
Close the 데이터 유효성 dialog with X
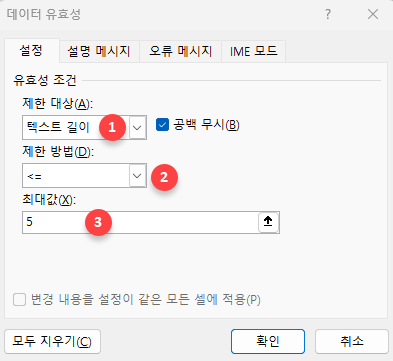373,14
